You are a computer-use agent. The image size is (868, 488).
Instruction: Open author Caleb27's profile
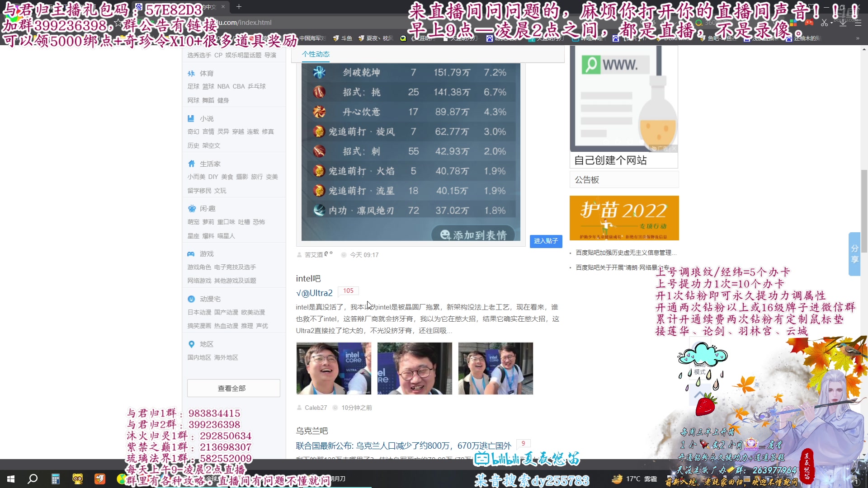316,408
